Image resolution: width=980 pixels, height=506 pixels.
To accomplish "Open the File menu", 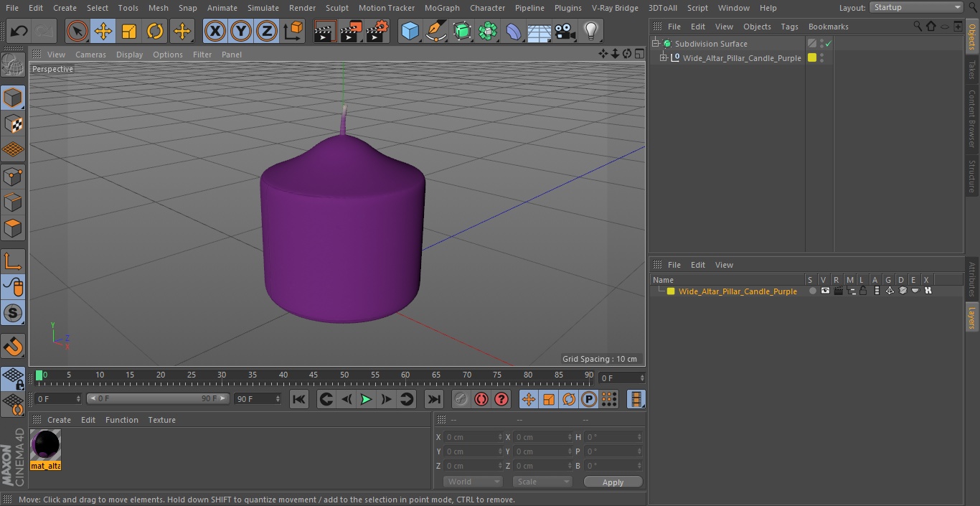I will point(12,8).
